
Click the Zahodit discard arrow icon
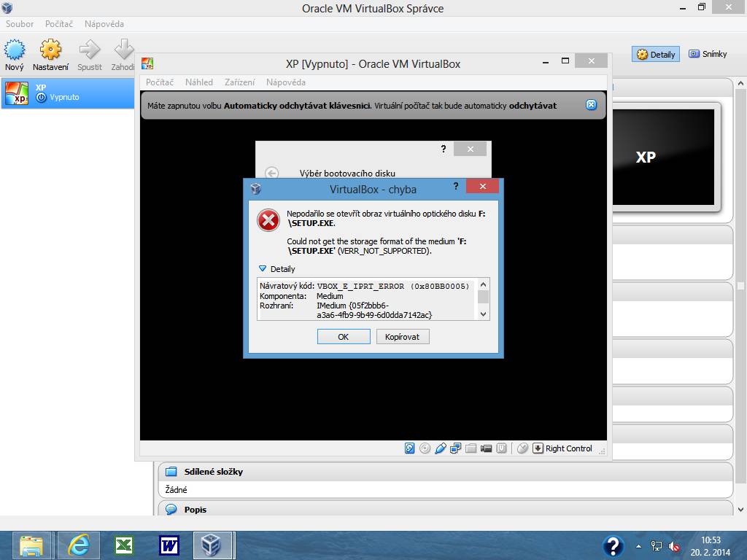click(124, 50)
